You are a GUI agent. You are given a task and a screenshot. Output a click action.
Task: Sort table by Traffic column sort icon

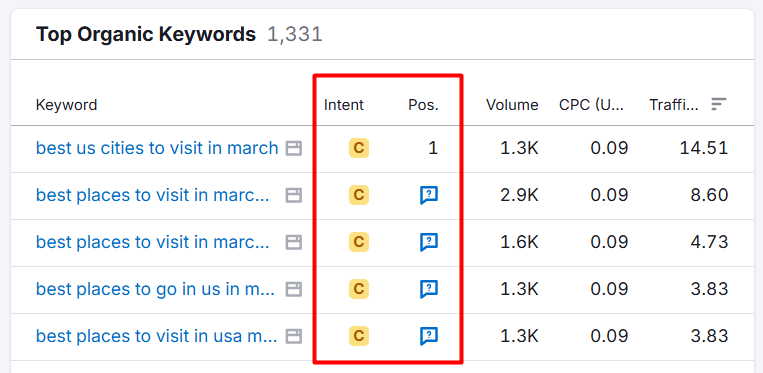(x=718, y=104)
